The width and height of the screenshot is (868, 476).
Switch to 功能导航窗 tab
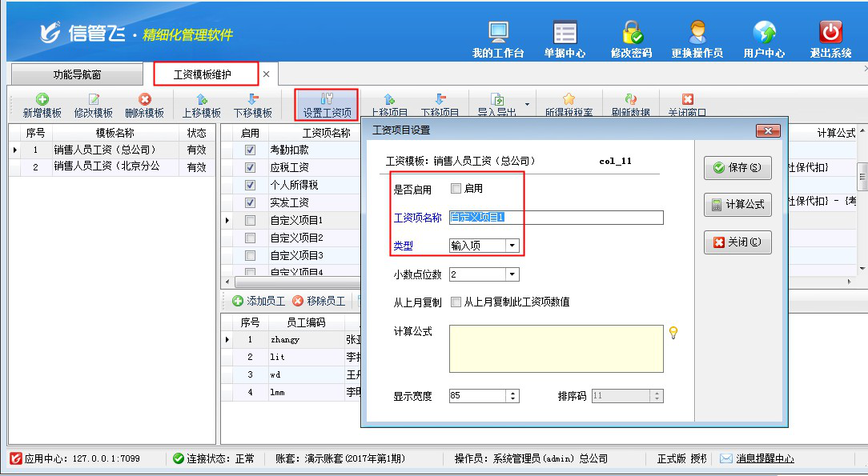pyautogui.click(x=77, y=75)
